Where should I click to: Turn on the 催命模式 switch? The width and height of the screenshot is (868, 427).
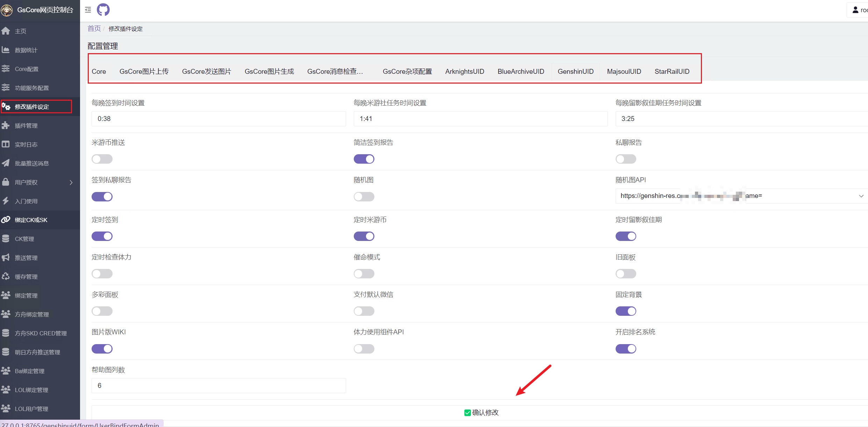(x=364, y=274)
